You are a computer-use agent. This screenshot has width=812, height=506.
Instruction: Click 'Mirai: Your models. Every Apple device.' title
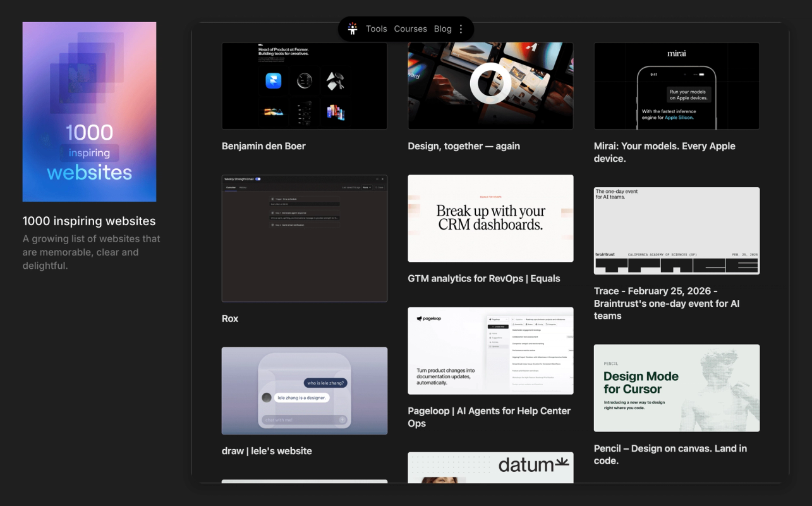pos(665,152)
